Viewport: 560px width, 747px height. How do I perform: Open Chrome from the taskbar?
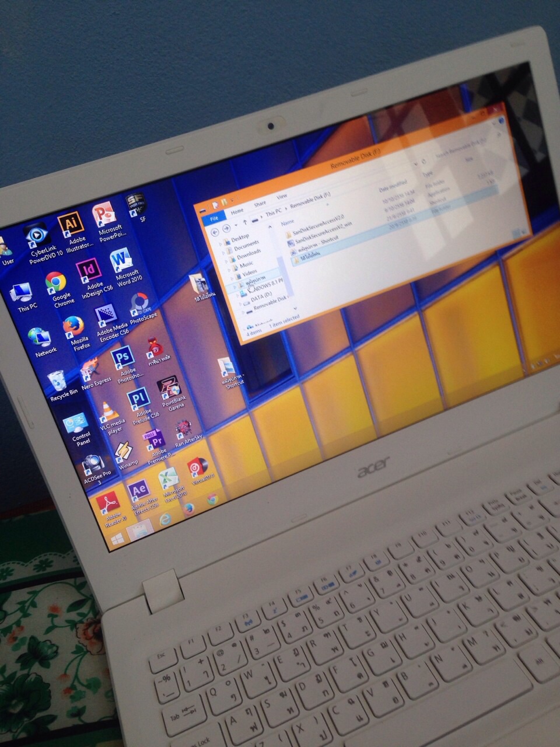tap(213, 499)
